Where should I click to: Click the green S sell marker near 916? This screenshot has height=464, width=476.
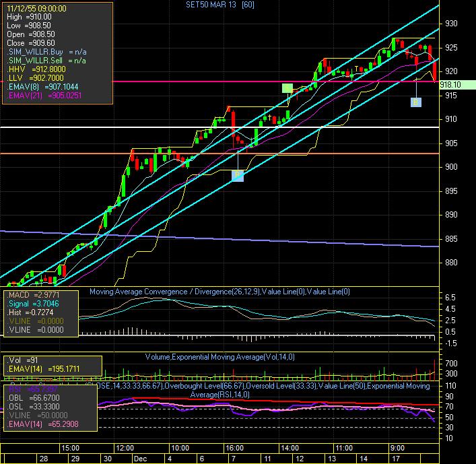coord(287,88)
